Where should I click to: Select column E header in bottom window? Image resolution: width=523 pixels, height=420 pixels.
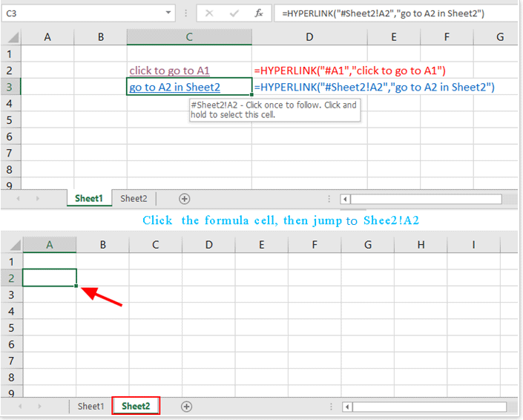[x=261, y=245]
